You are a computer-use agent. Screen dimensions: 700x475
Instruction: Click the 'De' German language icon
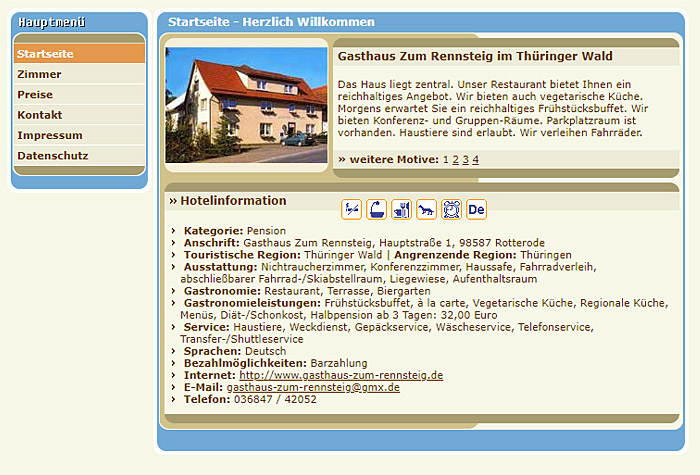(x=476, y=209)
